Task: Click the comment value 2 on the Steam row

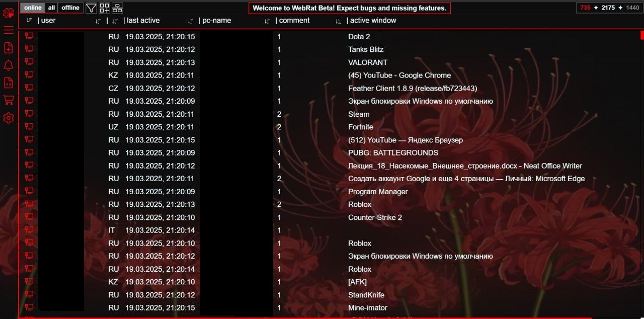Action: coord(279,114)
